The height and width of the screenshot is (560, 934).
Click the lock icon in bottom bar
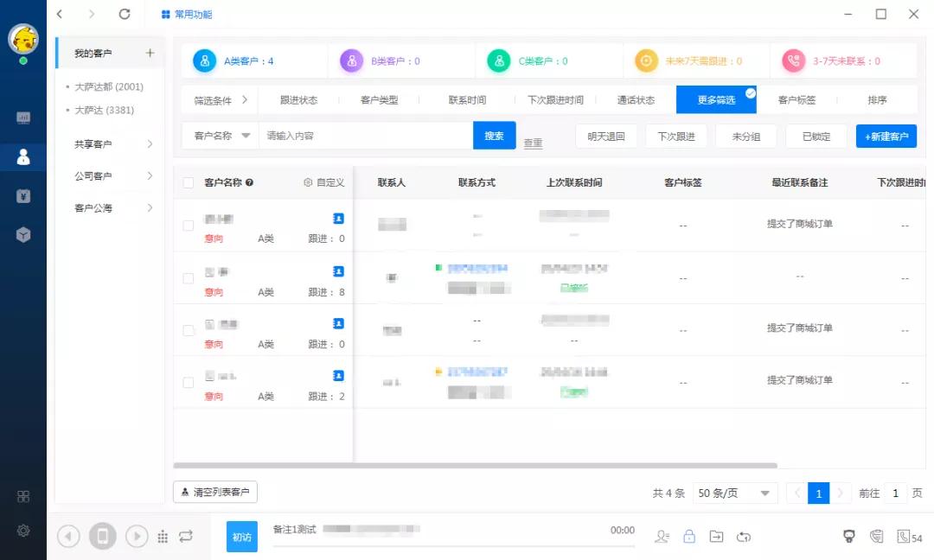689,536
